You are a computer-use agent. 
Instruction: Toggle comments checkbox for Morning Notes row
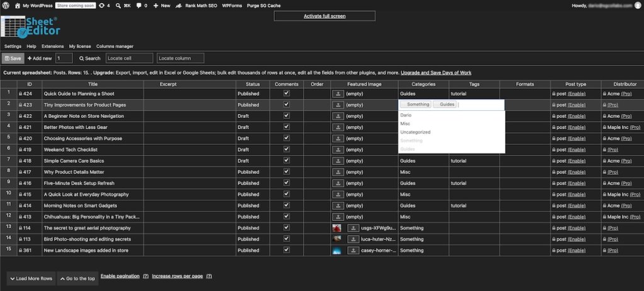(x=287, y=205)
